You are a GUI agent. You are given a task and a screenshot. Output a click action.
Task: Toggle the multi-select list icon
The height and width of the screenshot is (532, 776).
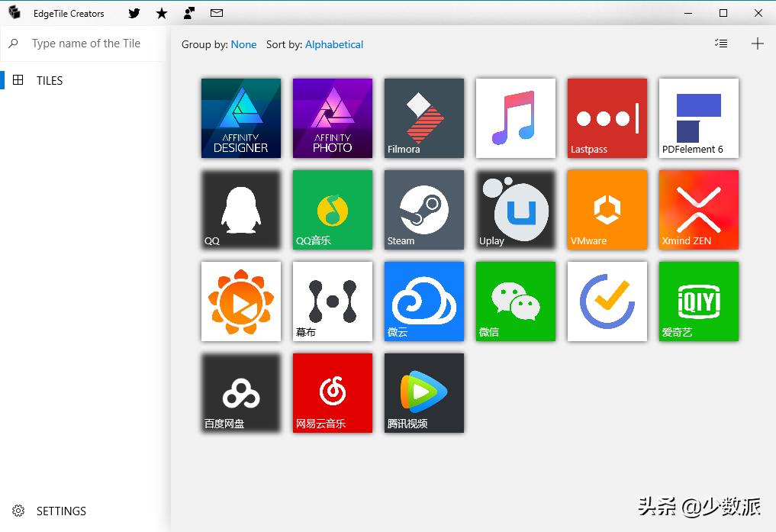pos(721,44)
